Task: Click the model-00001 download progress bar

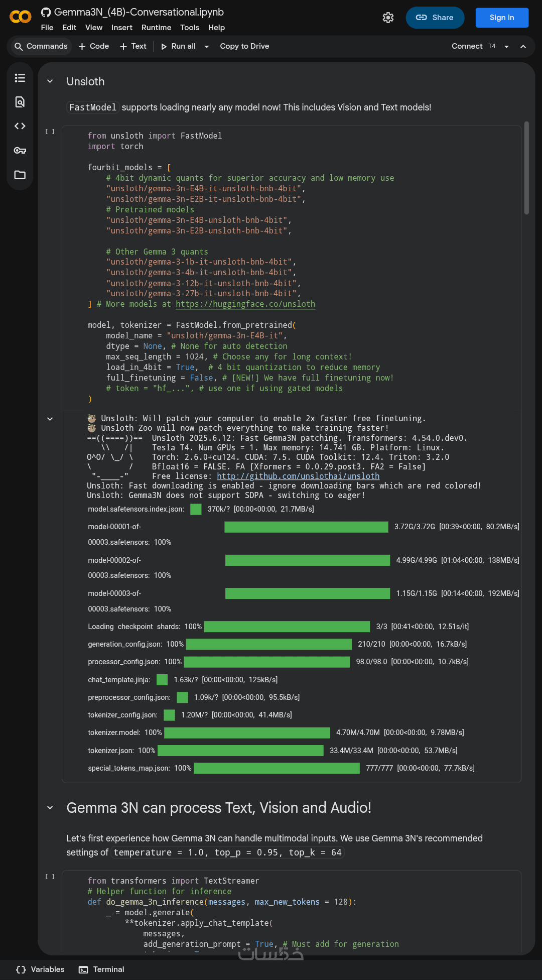Action: click(306, 527)
